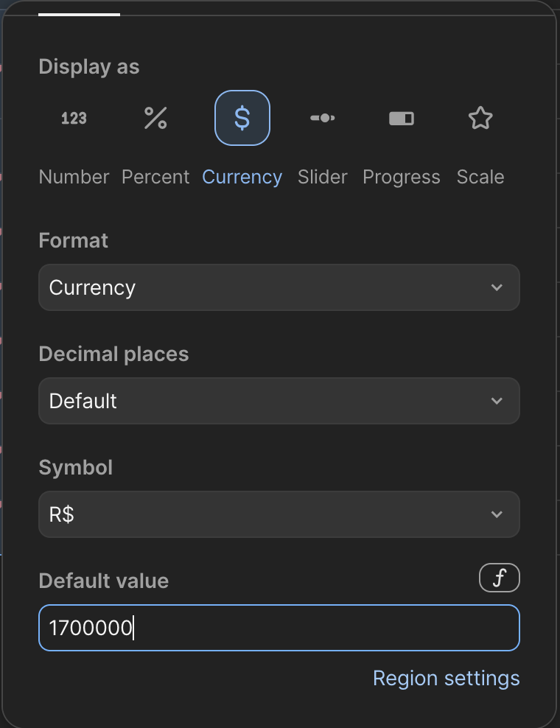
Task: Click the Slider label text
Action: point(323,177)
